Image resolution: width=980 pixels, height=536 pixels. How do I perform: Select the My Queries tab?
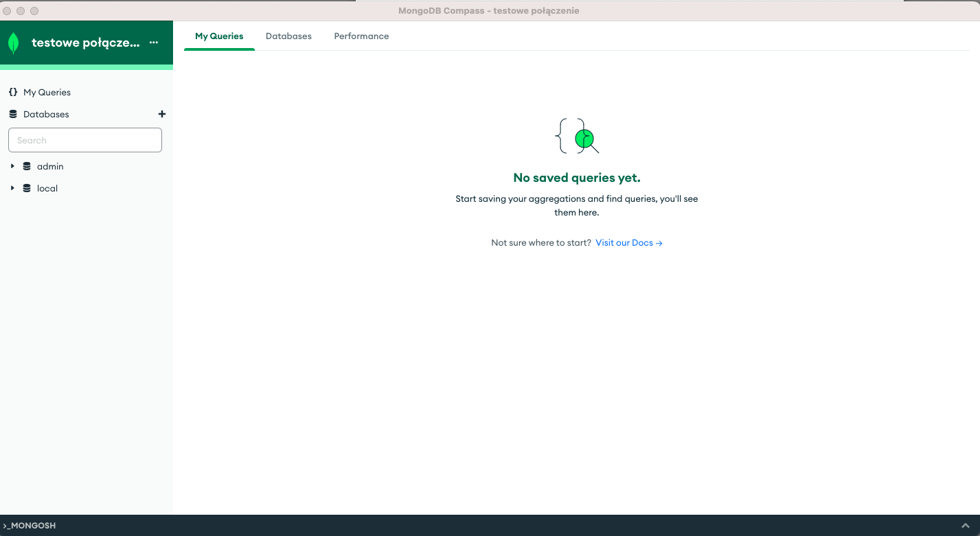219,36
